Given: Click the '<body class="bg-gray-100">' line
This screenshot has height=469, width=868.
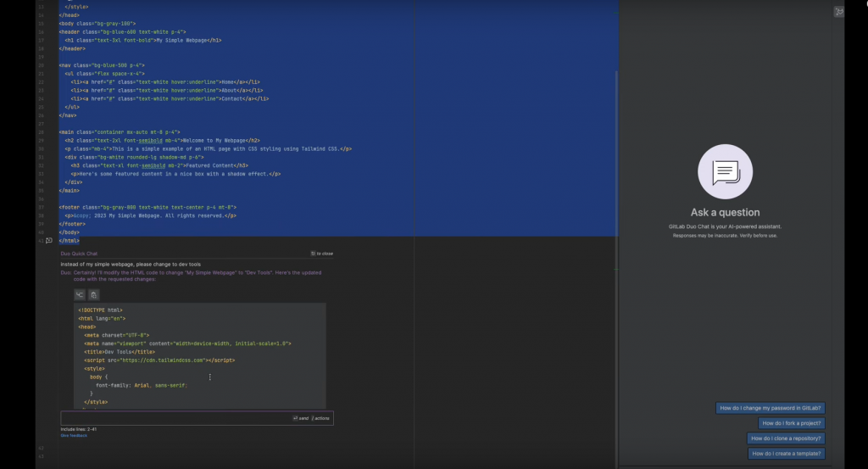Looking at the screenshot, I should coord(97,24).
